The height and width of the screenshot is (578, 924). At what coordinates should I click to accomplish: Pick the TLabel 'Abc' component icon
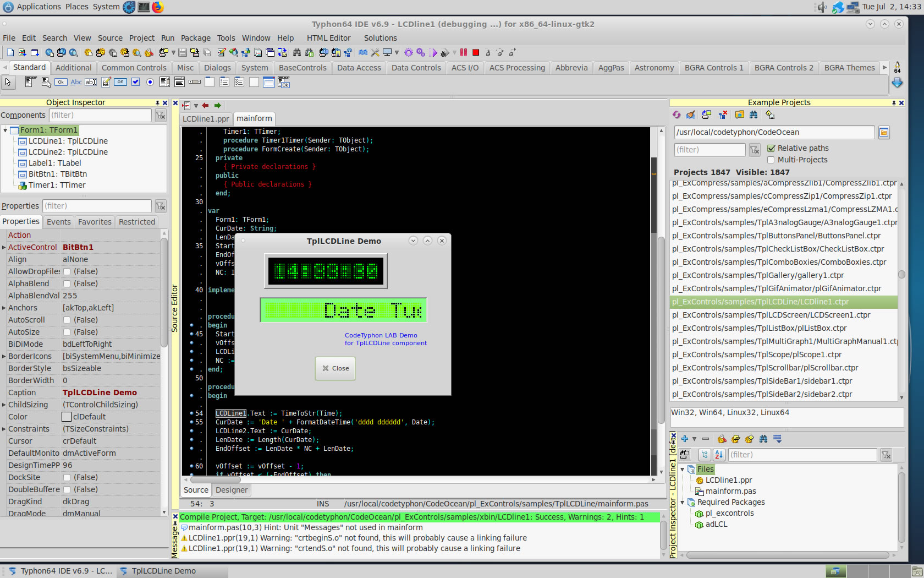pyautogui.click(x=76, y=82)
